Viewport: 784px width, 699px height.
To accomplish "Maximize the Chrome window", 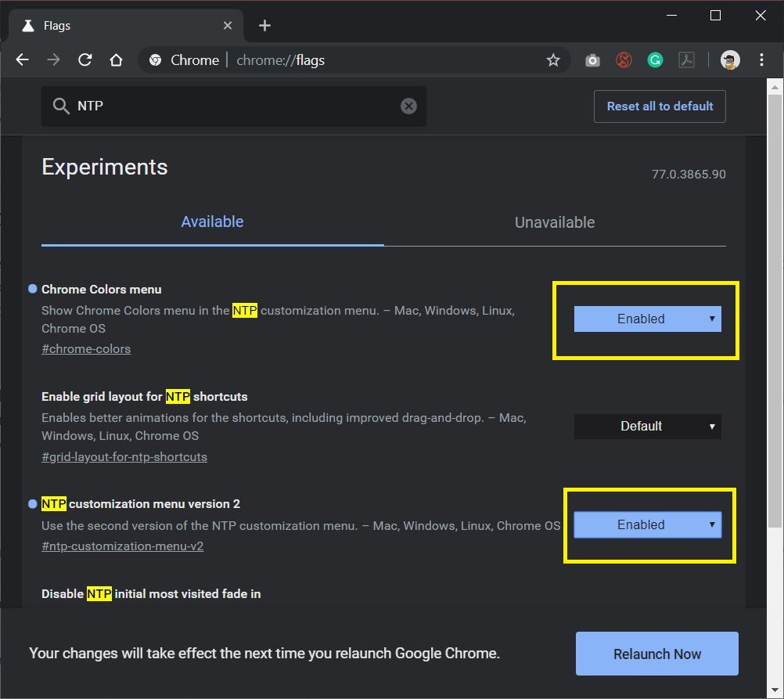I will (x=715, y=16).
